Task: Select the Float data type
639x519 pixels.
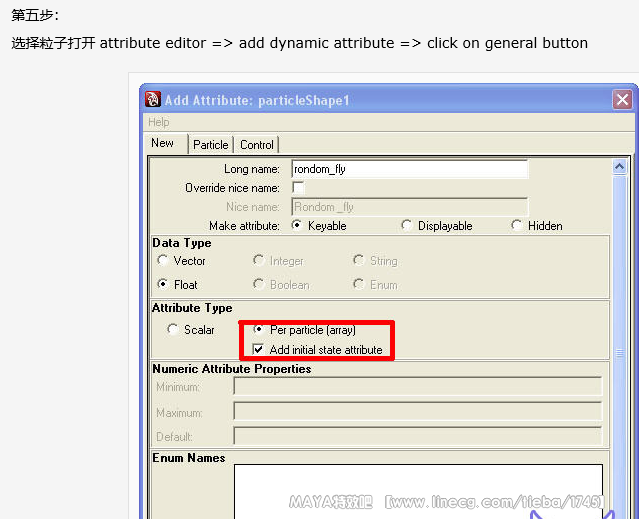Action: [x=163, y=285]
